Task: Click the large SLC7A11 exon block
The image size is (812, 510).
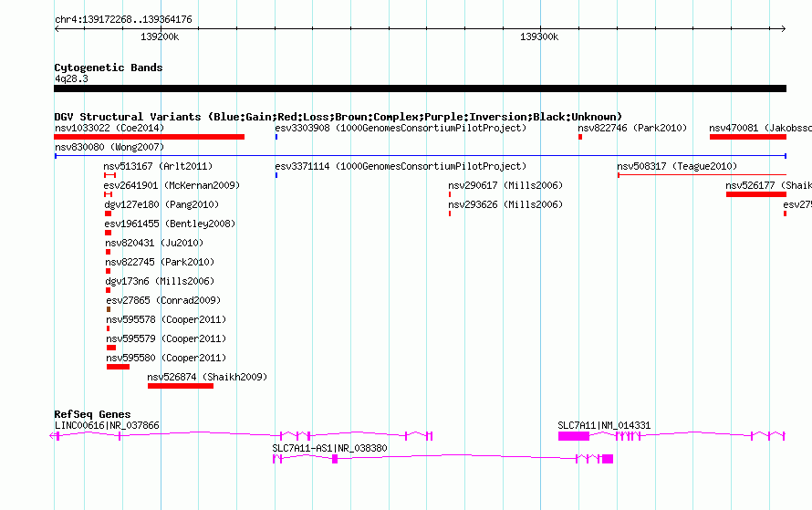Action: click(x=574, y=436)
